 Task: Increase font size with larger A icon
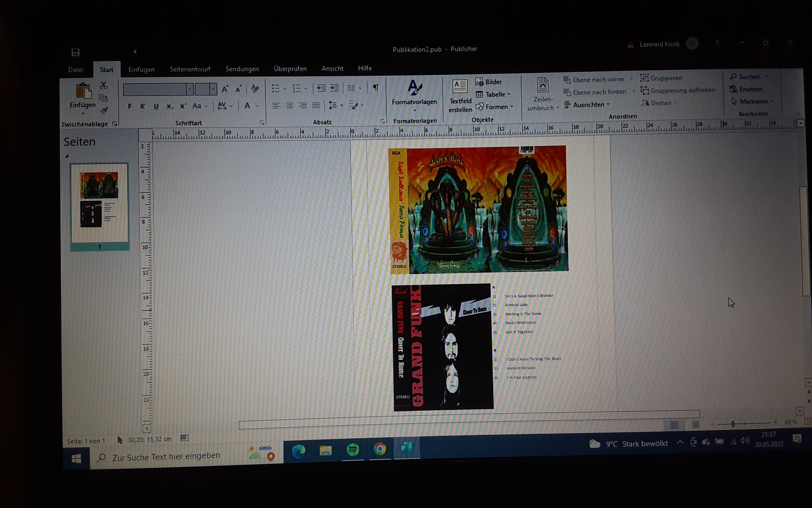click(x=225, y=89)
